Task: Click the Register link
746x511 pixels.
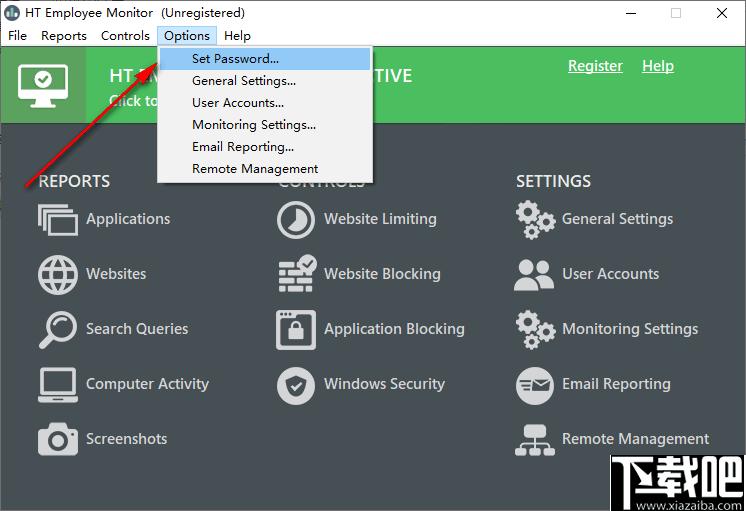Action: pyautogui.click(x=595, y=66)
